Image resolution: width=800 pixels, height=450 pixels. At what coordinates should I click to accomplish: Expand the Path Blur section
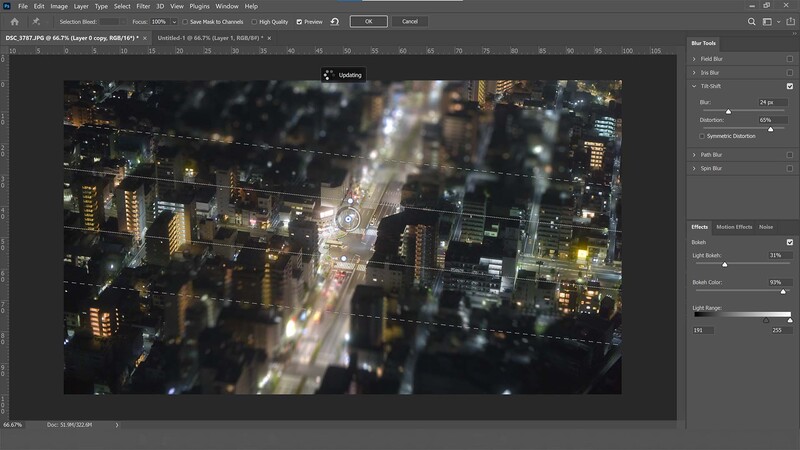pos(694,155)
